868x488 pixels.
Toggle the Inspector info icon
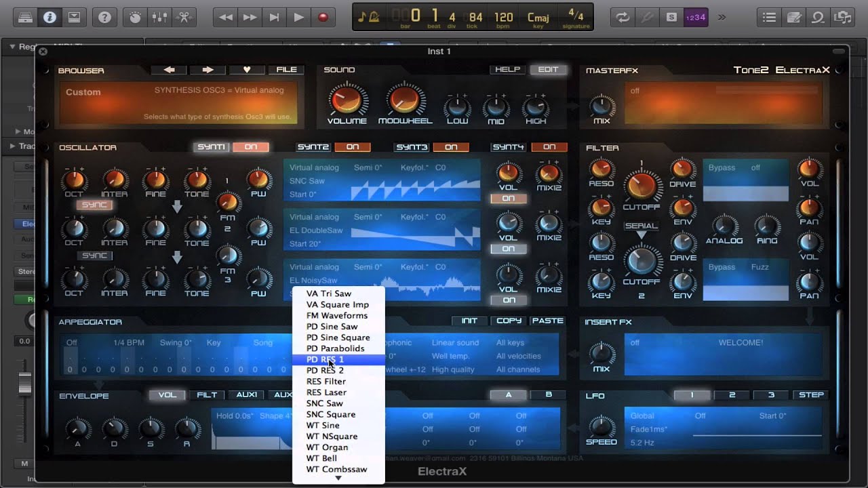[x=50, y=18]
